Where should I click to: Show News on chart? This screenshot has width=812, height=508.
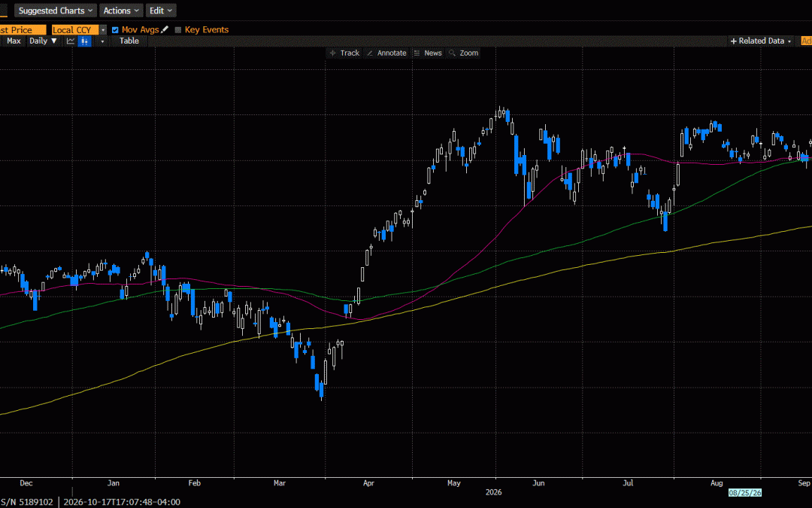428,53
